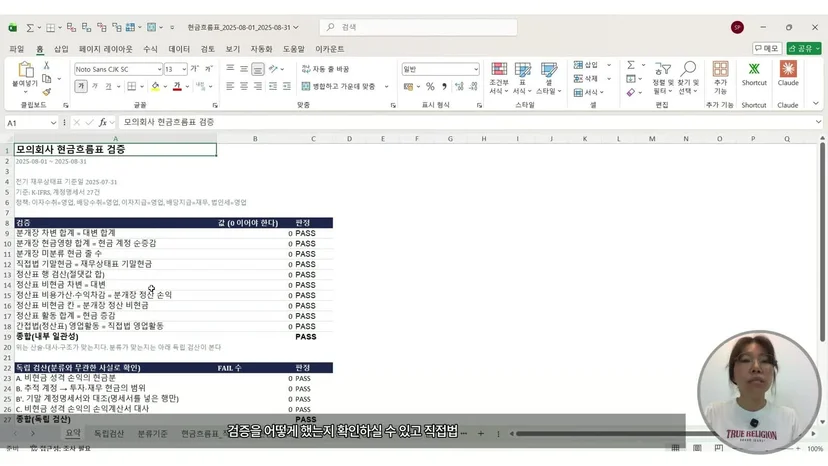Toggle bottom-align text button
This screenshot has width=828, height=466.
pos(258,69)
